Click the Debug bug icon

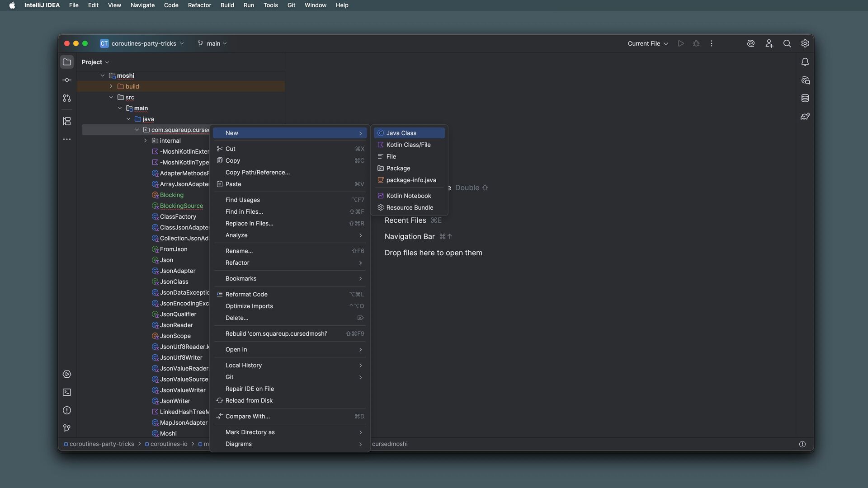coord(696,43)
